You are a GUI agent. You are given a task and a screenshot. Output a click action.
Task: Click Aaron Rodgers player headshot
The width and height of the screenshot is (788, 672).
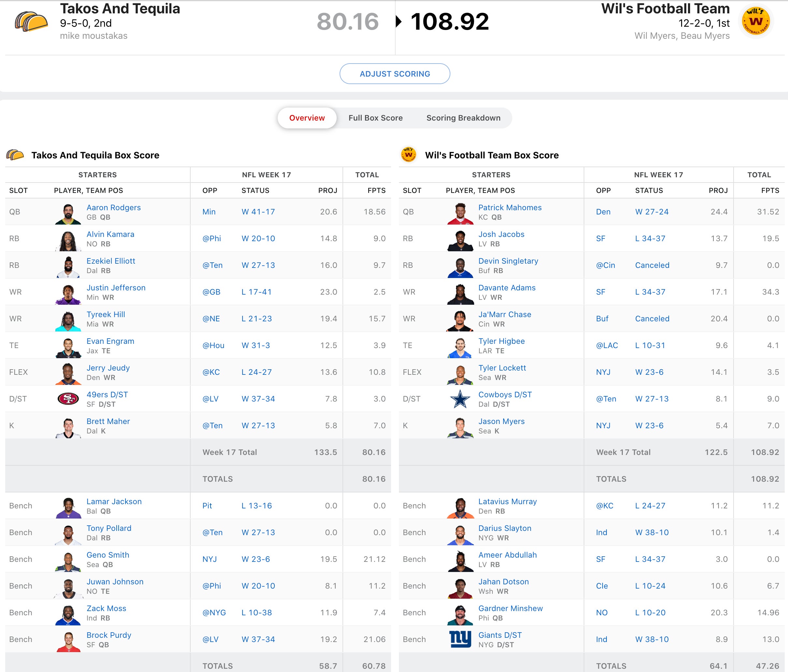point(68,213)
